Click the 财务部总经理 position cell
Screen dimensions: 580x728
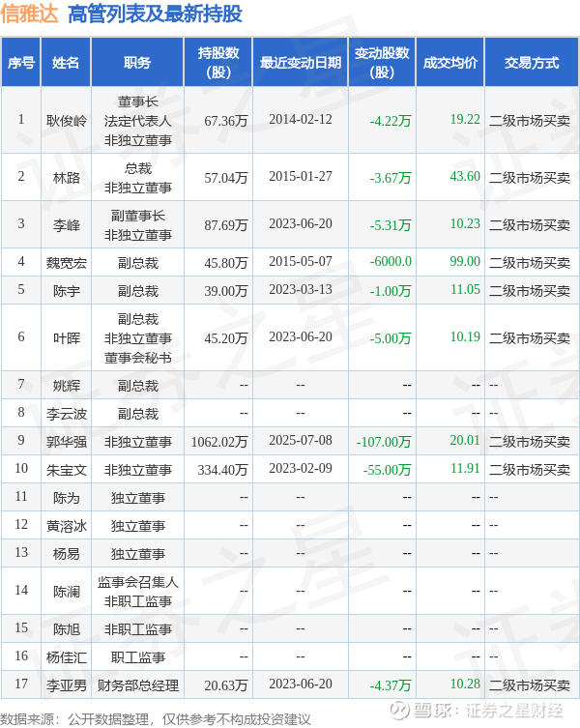pyautogui.click(x=138, y=684)
